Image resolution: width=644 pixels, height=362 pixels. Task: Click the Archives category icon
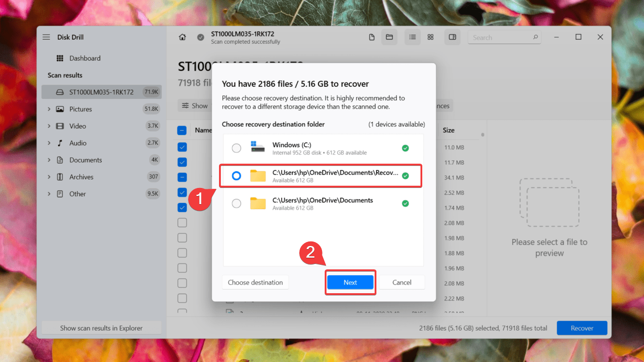[x=60, y=177]
